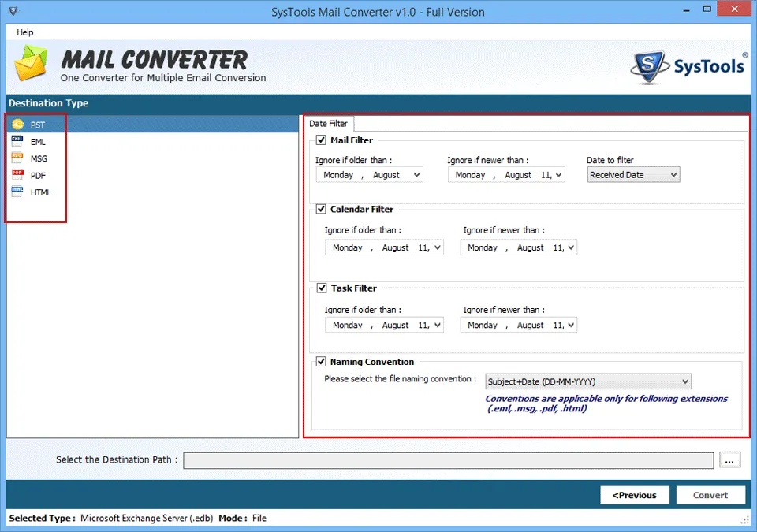Select the PDF file type icon
The image size is (757, 532).
pyautogui.click(x=17, y=175)
